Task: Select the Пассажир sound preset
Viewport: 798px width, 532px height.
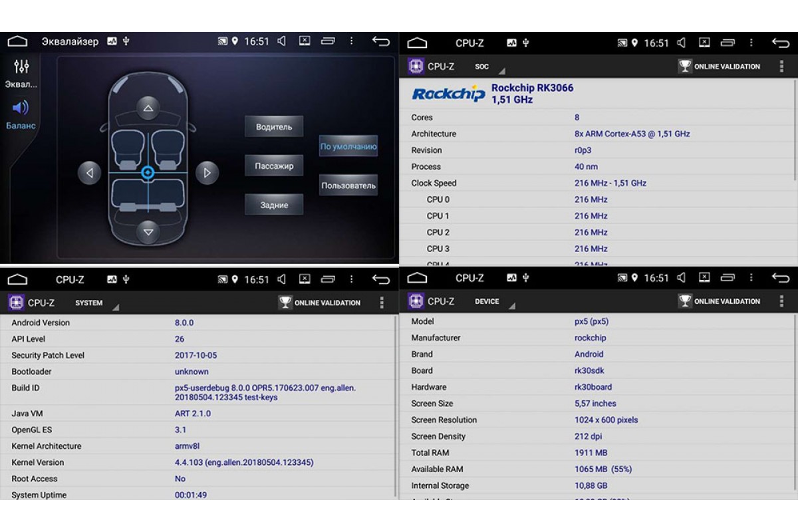Action: pyautogui.click(x=274, y=166)
